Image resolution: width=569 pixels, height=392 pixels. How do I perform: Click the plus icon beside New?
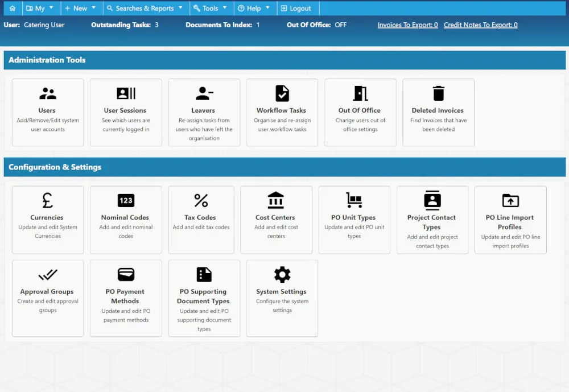click(67, 8)
